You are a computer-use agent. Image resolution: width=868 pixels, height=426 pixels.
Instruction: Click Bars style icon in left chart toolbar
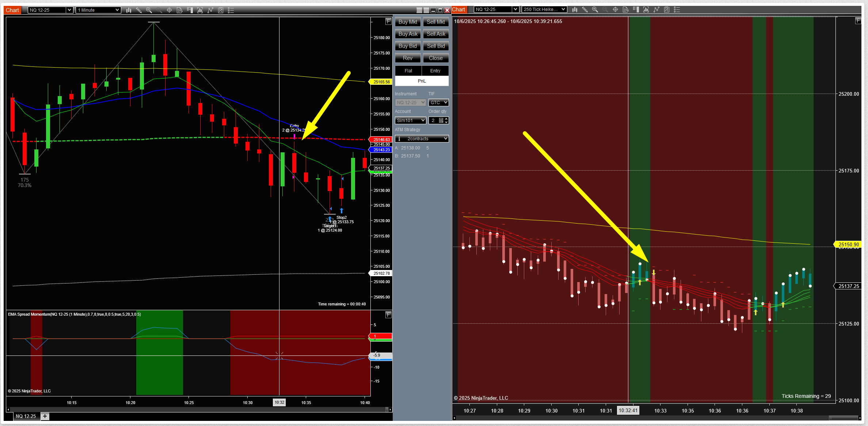pyautogui.click(x=129, y=10)
